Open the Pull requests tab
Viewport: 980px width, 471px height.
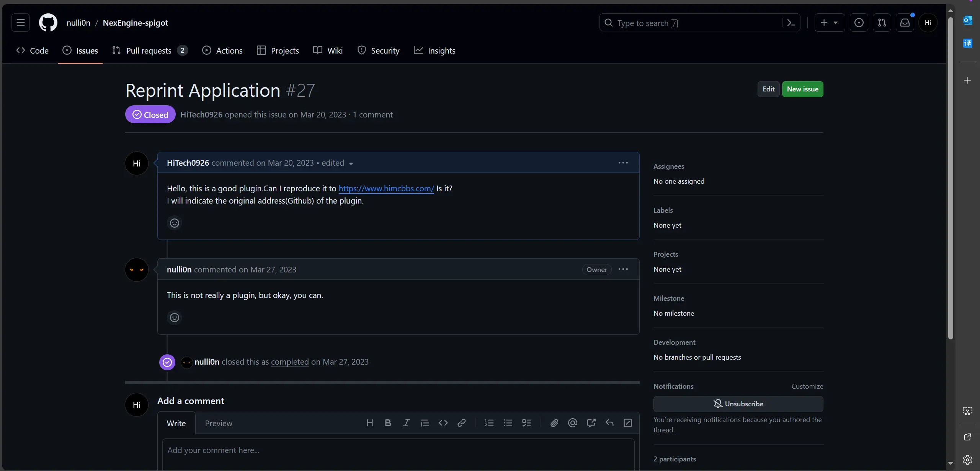tap(149, 51)
